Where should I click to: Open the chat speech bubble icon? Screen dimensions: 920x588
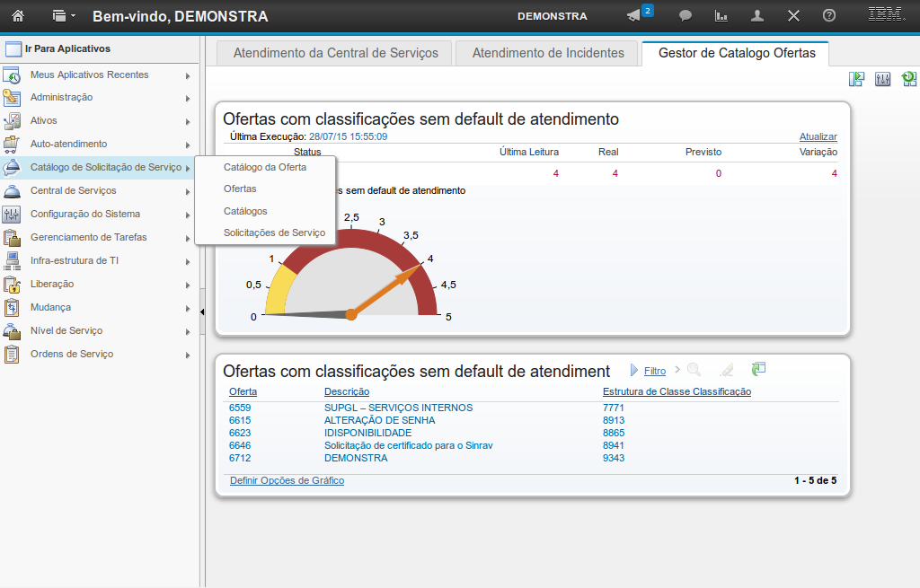tap(686, 15)
